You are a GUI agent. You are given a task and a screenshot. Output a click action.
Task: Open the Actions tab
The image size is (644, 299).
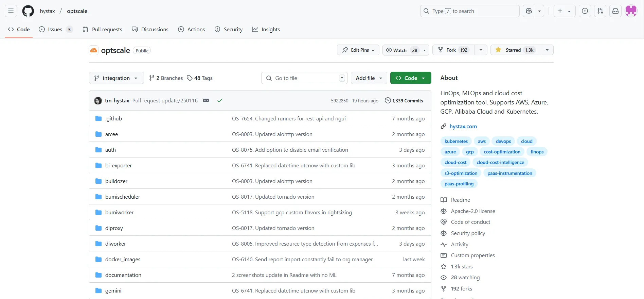192,29
